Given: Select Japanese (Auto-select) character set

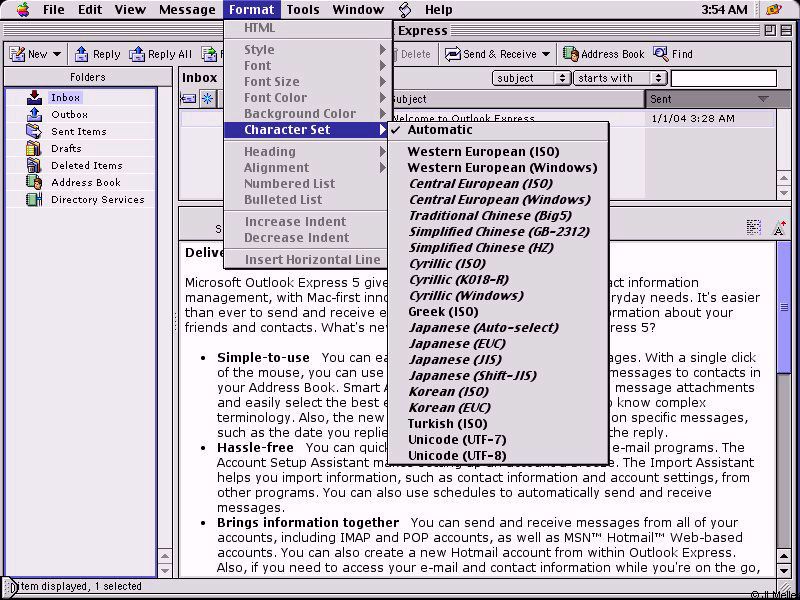Looking at the screenshot, I should (x=498, y=327).
